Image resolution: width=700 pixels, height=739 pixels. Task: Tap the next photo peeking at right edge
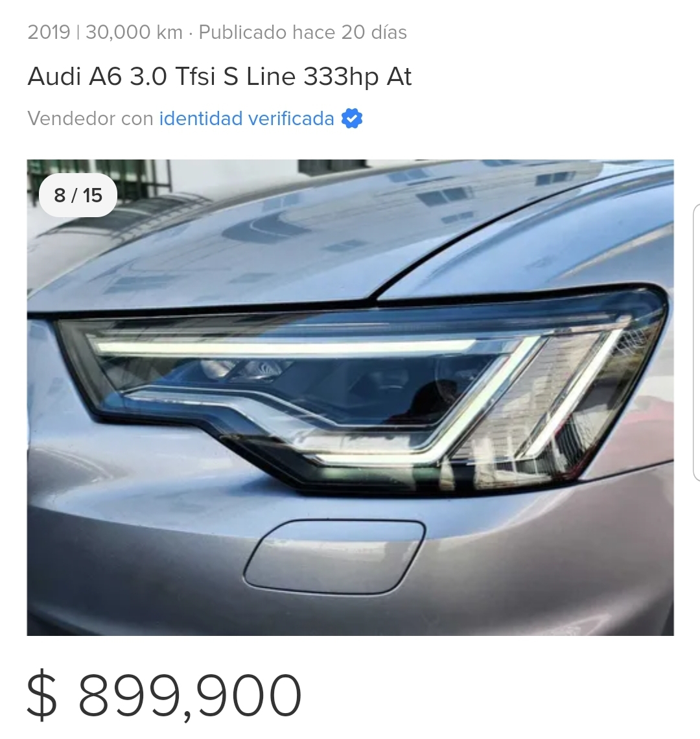[697, 343]
